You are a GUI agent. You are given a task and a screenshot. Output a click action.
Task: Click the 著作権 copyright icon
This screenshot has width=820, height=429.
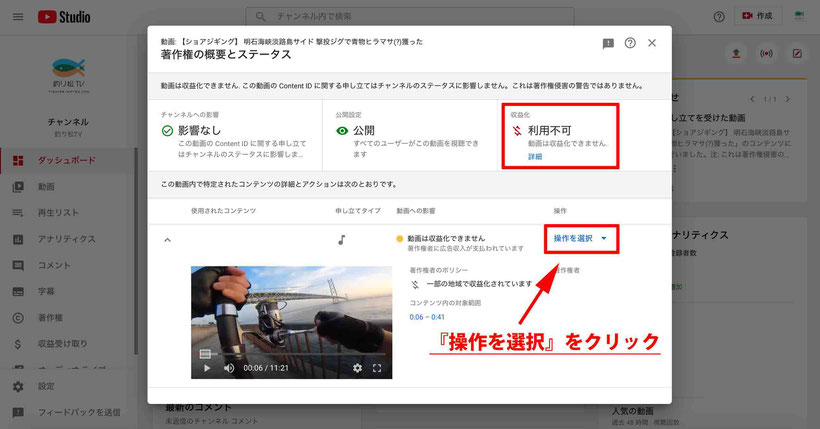point(18,318)
